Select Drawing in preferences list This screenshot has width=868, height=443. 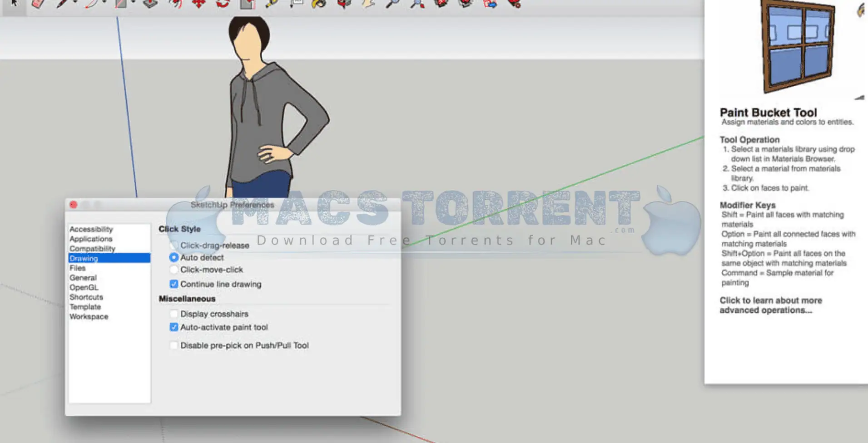tap(109, 258)
